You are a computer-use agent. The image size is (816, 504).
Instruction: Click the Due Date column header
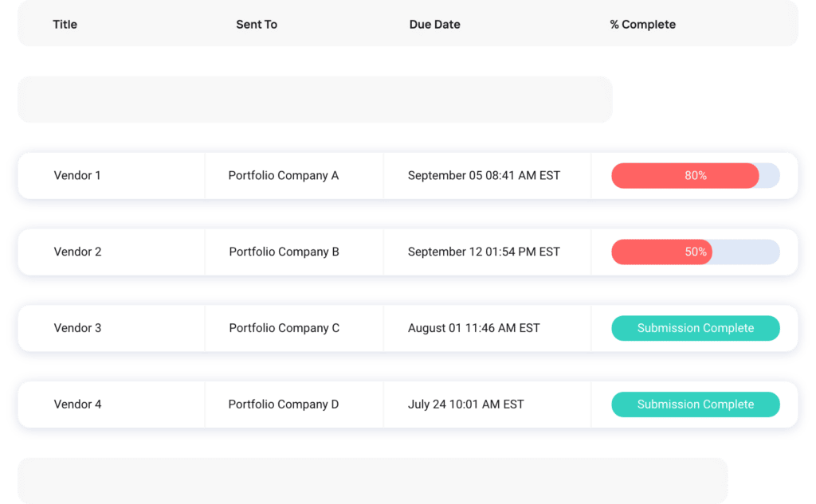[434, 25]
